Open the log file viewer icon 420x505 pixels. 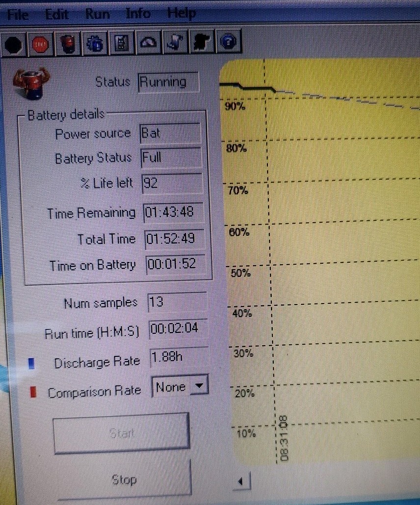pos(122,43)
